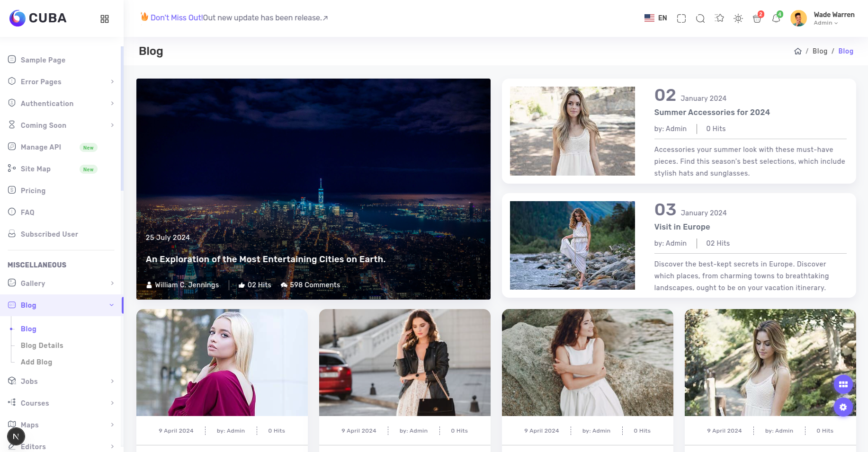Open Pricing page from sidebar
This screenshot has height=452, width=868.
coord(33,191)
